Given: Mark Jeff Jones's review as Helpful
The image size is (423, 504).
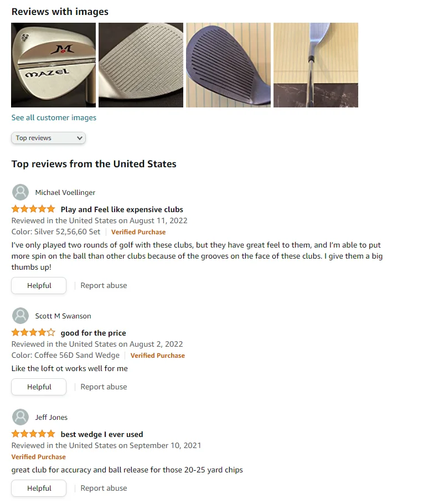Looking at the screenshot, I should point(39,488).
